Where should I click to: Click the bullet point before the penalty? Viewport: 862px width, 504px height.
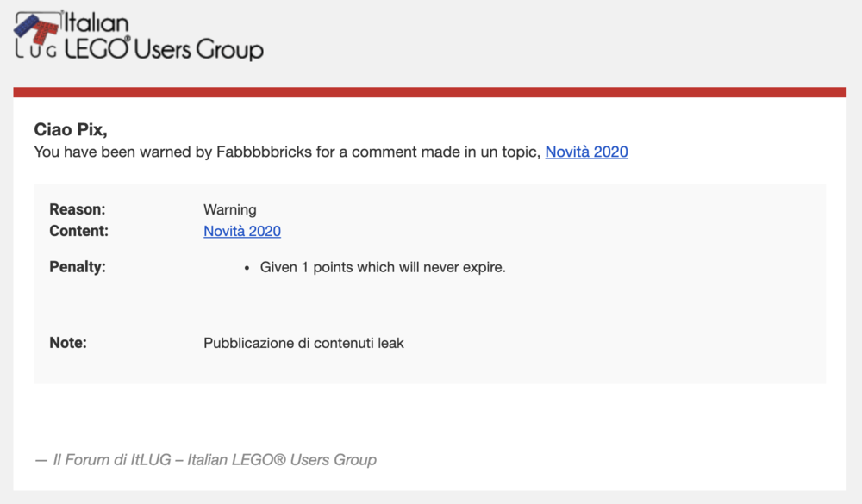(247, 268)
